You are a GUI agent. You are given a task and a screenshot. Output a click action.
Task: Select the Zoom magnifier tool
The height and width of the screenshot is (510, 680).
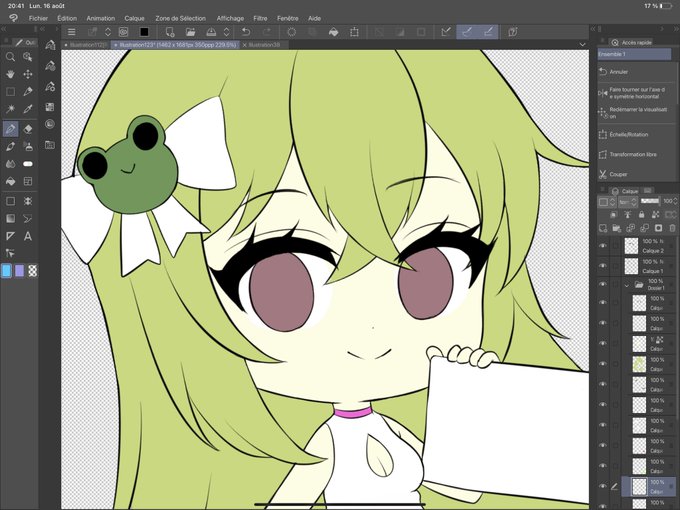[10, 57]
